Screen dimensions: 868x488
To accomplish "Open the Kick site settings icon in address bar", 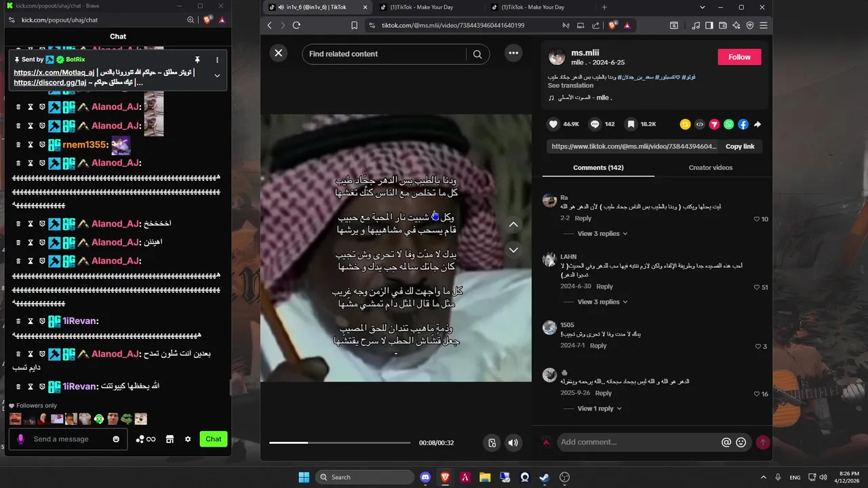I will pos(12,20).
